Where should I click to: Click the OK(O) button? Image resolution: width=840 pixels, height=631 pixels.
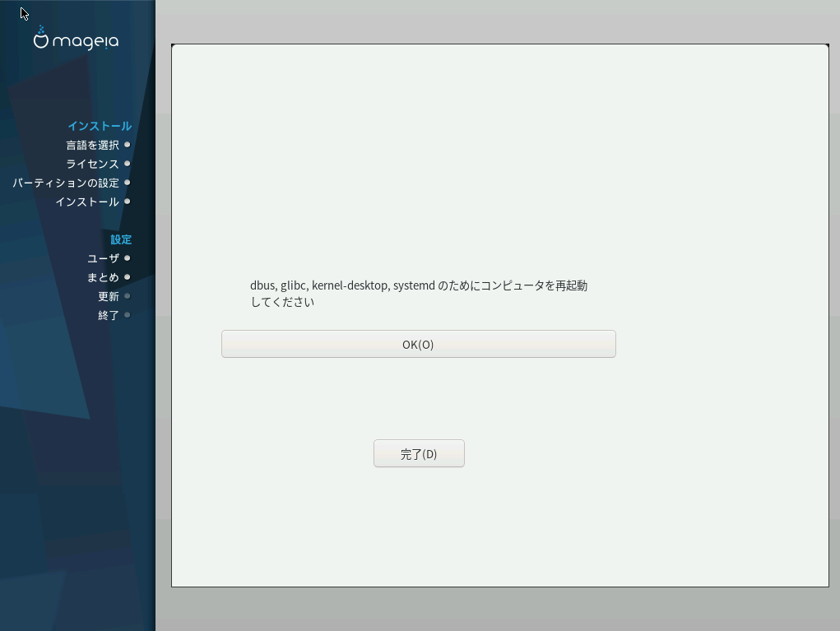pyautogui.click(x=418, y=344)
